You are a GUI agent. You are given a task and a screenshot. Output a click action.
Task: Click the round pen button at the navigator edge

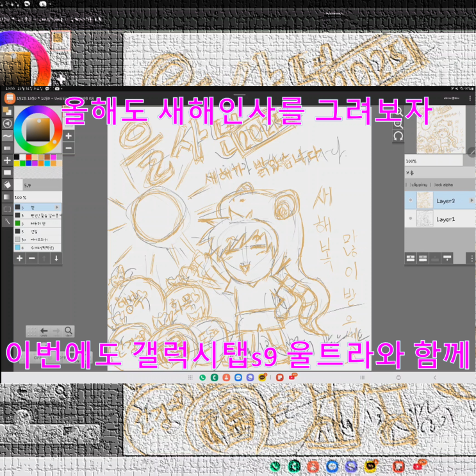tap(472, 152)
